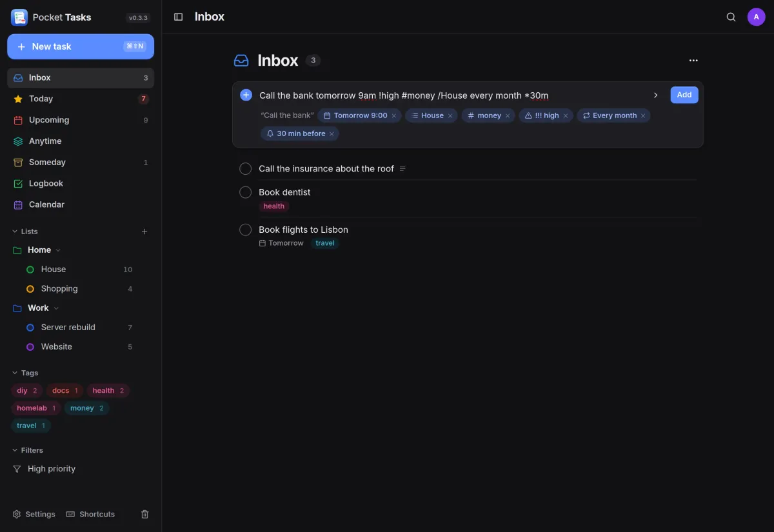The image size is (774, 532).
Task: Open search with magnifier icon
Action: pyautogui.click(x=731, y=17)
